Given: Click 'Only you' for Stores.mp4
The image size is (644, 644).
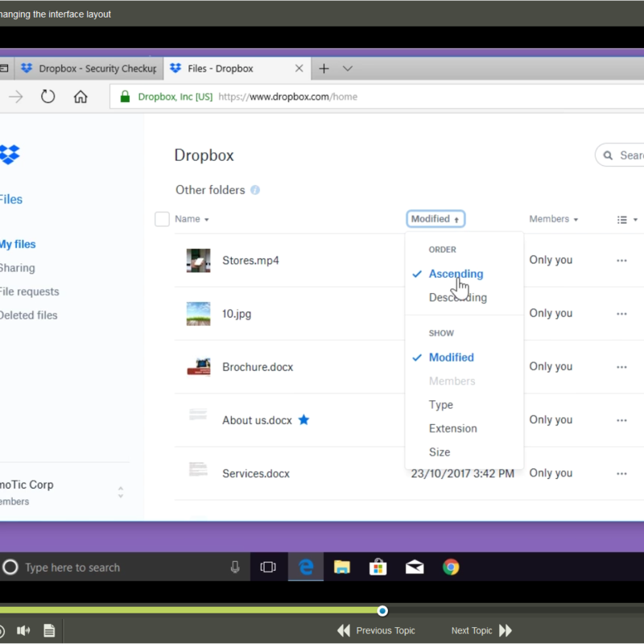Looking at the screenshot, I should tap(551, 260).
